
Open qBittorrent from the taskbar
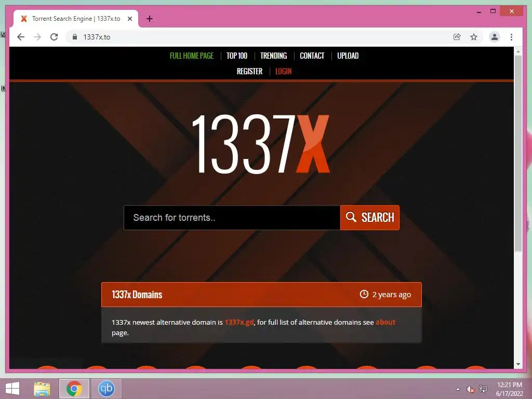tap(106, 389)
